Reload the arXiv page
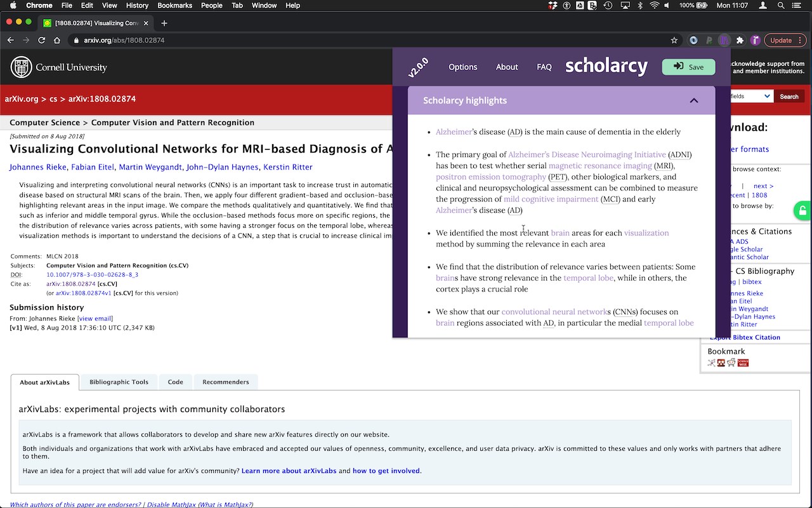 pyautogui.click(x=41, y=40)
